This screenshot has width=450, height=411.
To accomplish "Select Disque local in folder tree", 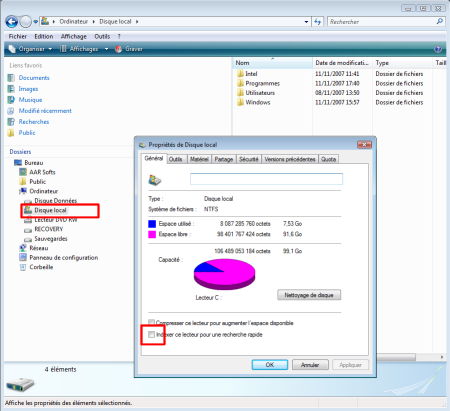I will (50, 210).
